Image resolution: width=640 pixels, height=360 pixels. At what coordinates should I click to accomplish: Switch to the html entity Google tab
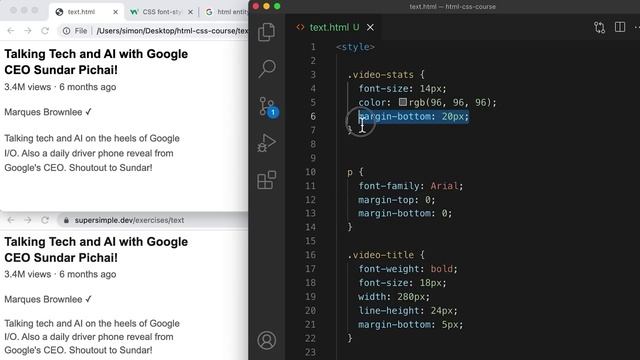coord(227,12)
